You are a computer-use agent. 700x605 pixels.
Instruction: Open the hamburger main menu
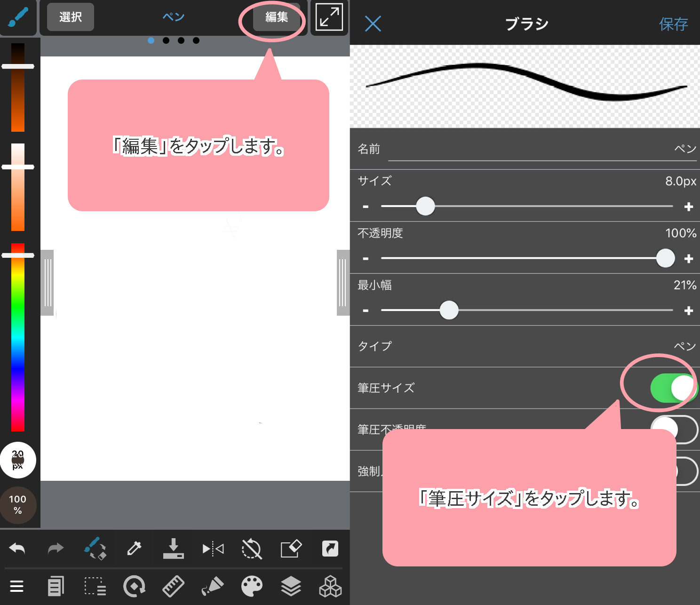point(17,586)
